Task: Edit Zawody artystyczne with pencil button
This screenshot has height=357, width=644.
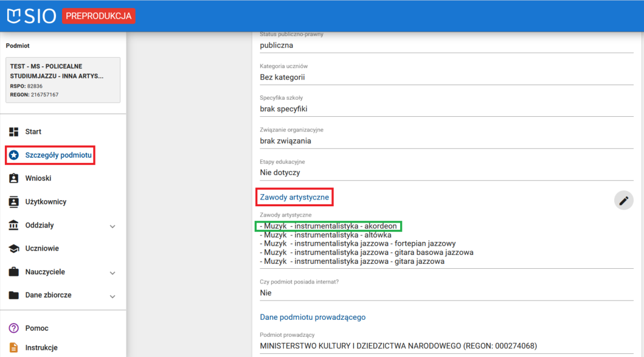Action: [623, 201]
